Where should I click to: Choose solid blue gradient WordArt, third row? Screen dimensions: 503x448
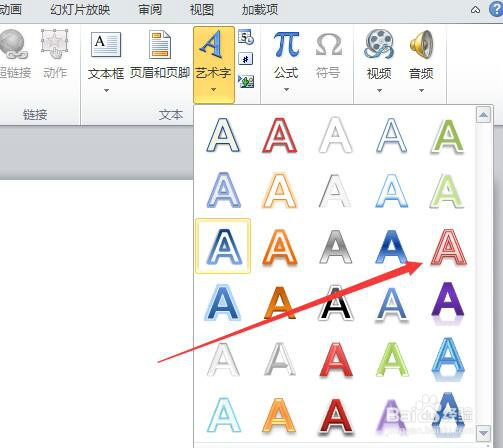[x=392, y=247]
